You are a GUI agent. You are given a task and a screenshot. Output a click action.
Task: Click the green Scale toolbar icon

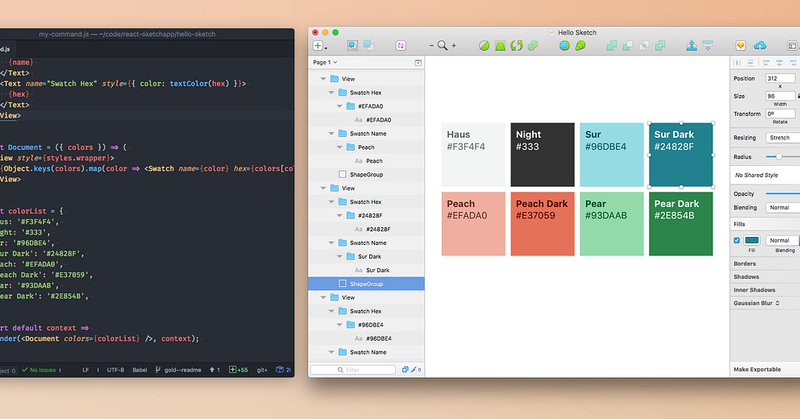[580, 46]
